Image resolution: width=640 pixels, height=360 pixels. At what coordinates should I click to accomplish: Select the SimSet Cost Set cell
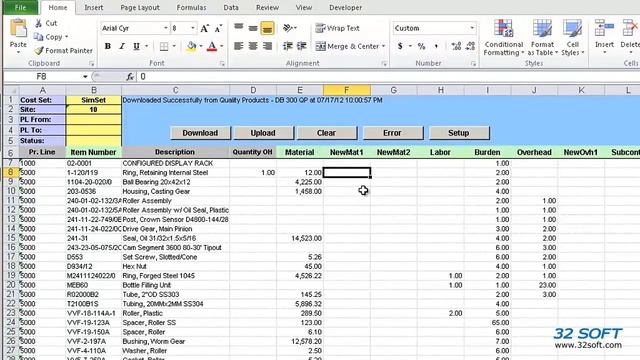click(x=93, y=100)
